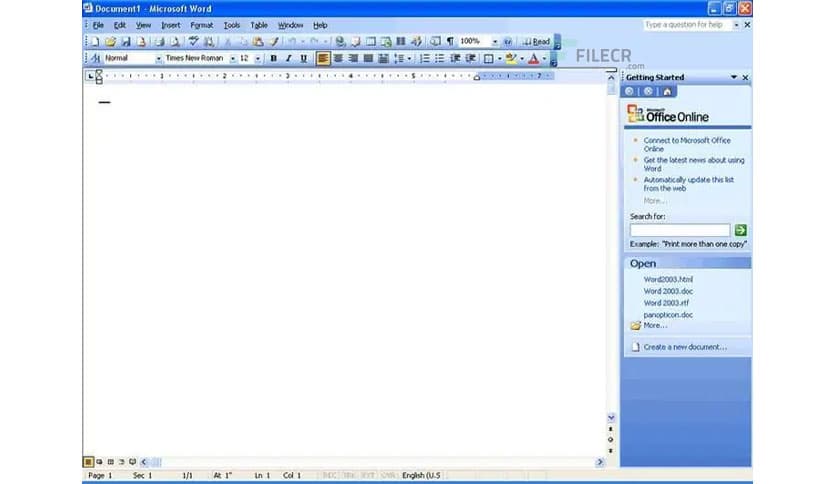Toggle Italic formatting
Screen dimensions: 836x484
[288, 59]
